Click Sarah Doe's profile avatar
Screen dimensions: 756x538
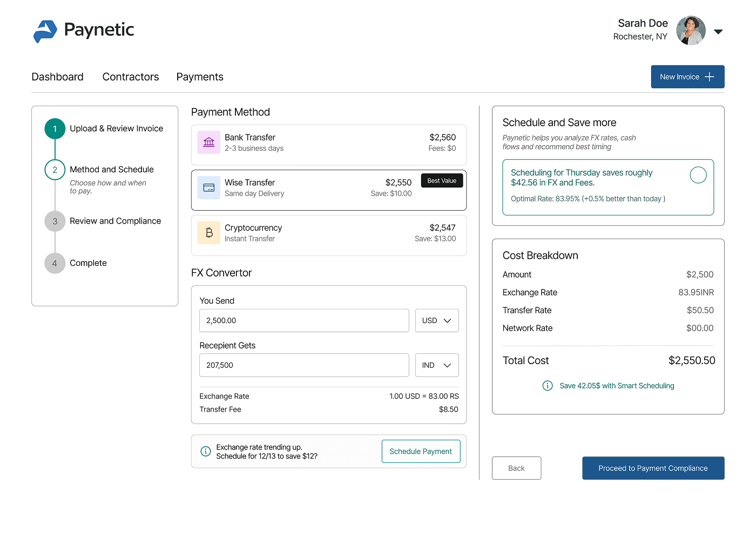pyautogui.click(x=691, y=30)
